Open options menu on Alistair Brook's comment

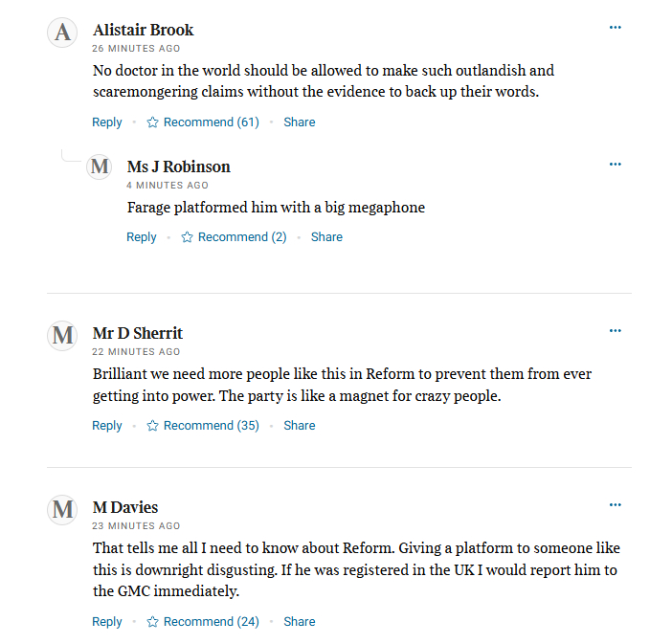616,27
